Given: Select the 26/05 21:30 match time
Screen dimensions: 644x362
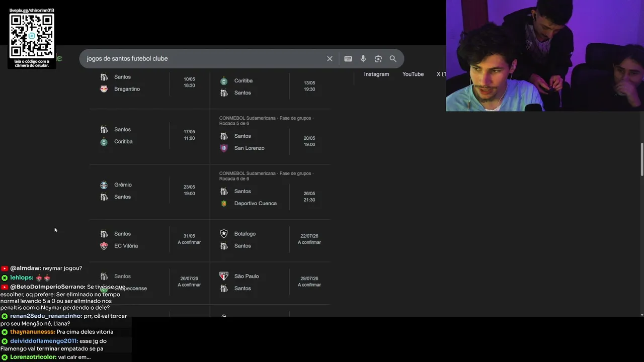Looking at the screenshot, I should pyautogui.click(x=309, y=197).
